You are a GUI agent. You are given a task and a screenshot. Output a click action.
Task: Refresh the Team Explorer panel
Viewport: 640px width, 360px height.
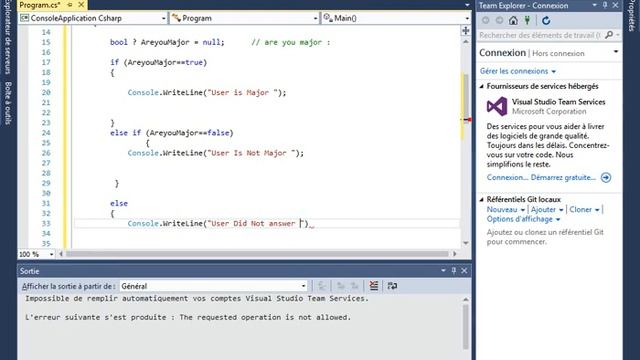(x=546, y=20)
